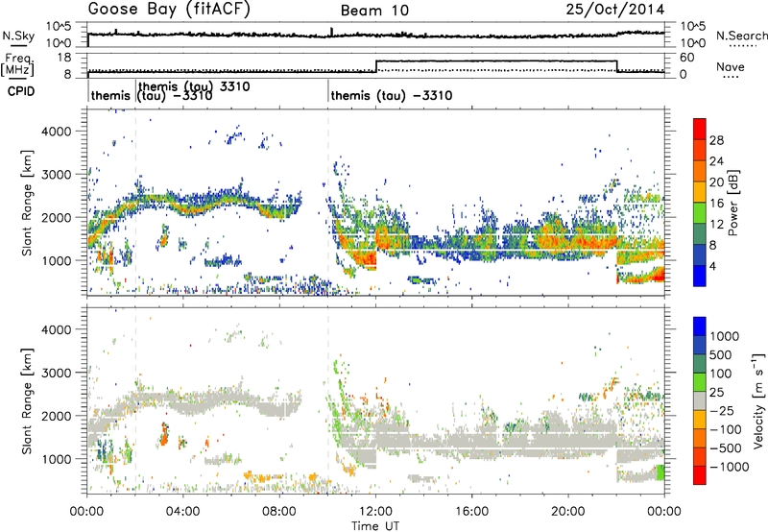Click the date '25/Oct/2014'
The width and height of the screenshot is (768, 532).
pos(615,10)
